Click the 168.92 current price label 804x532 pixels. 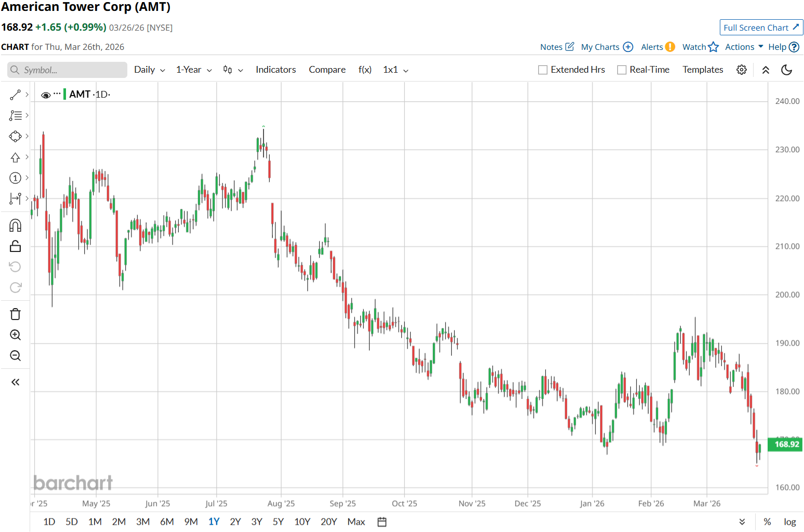coord(786,444)
